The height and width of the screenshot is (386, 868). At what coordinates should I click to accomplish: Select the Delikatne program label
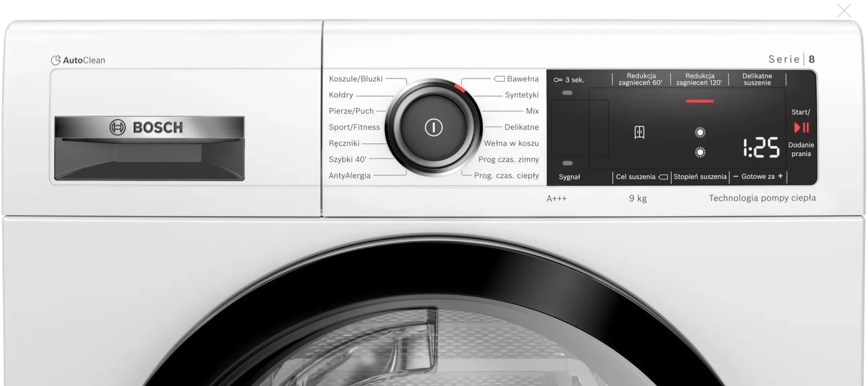click(x=521, y=127)
